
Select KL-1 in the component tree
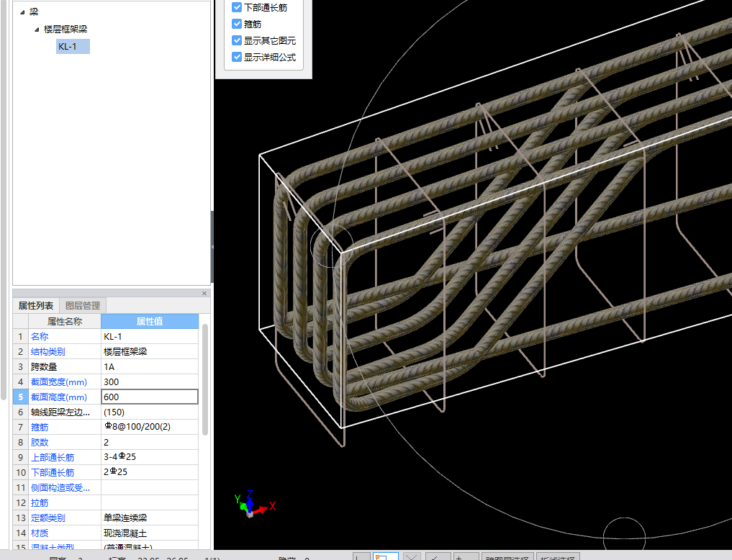[73, 47]
